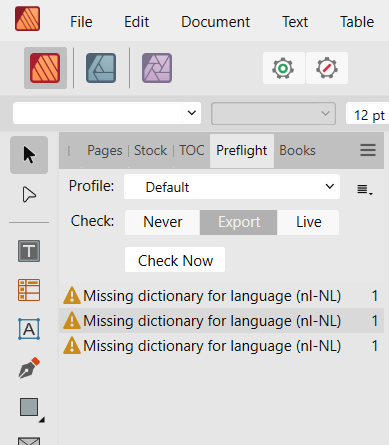Image resolution: width=389 pixels, height=445 pixels.
Task: Select the Node tool
Action: click(29, 194)
